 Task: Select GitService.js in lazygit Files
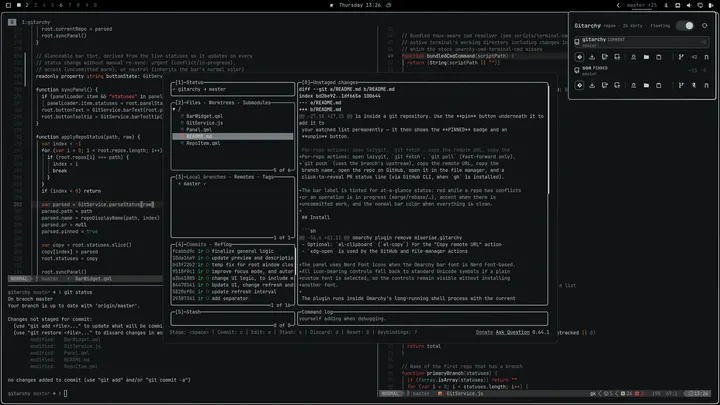click(x=204, y=123)
